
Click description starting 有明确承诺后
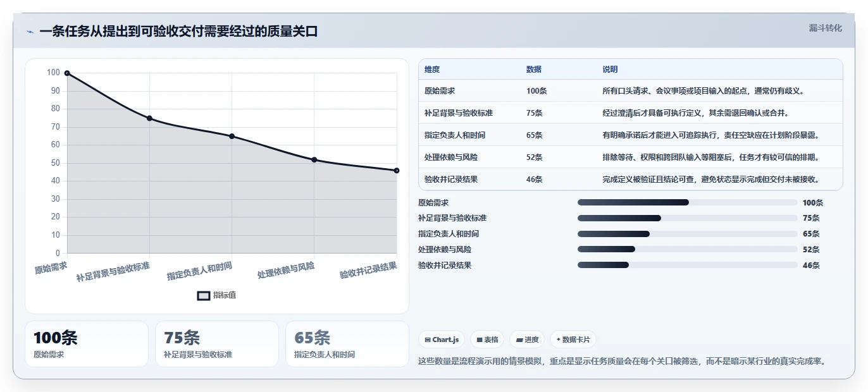[x=711, y=135]
